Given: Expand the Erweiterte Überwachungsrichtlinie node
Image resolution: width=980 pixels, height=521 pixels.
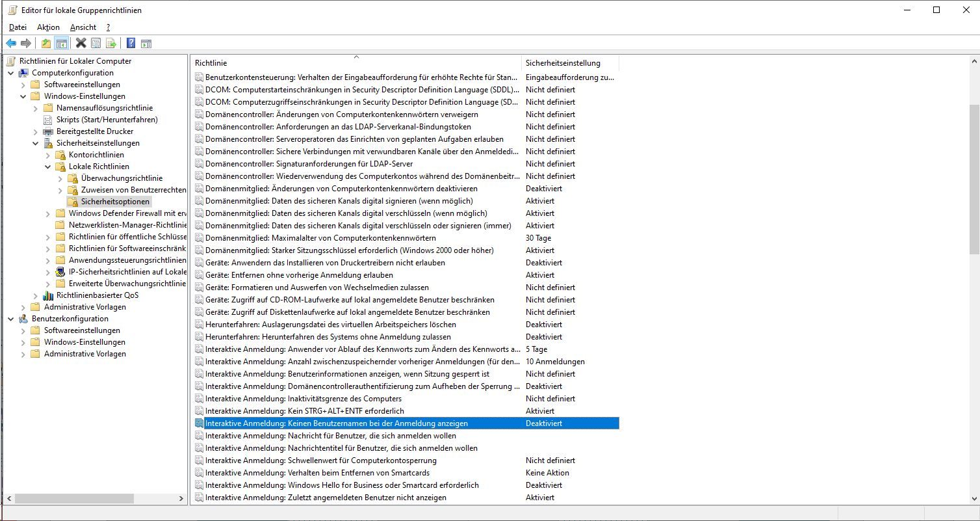Looking at the screenshot, I should click(48, 284).
